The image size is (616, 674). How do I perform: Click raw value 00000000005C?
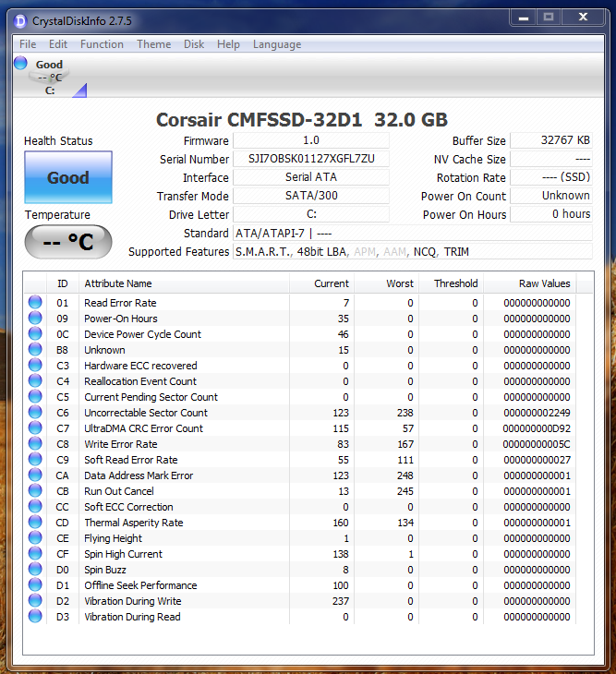pyautogui.click(x=537, y=444)
